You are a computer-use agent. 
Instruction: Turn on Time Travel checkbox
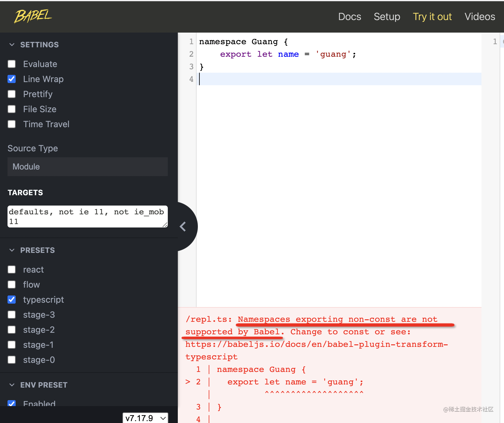12,124
